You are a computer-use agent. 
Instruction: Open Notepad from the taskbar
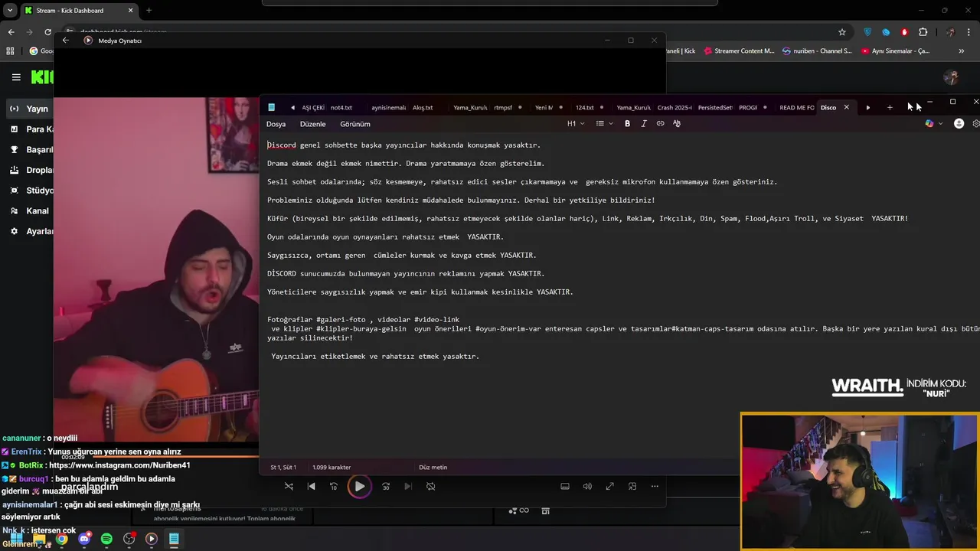pos(174,539)
